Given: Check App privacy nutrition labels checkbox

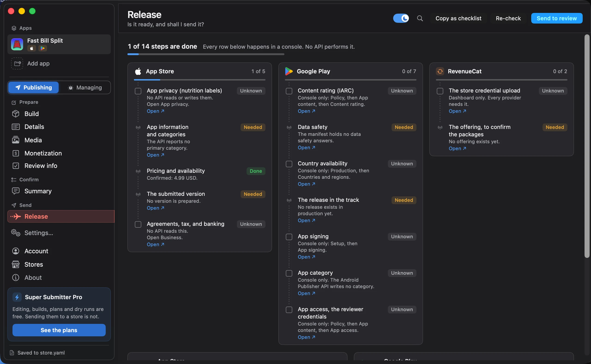Looking at the screenshot, I should pos(138,91).
